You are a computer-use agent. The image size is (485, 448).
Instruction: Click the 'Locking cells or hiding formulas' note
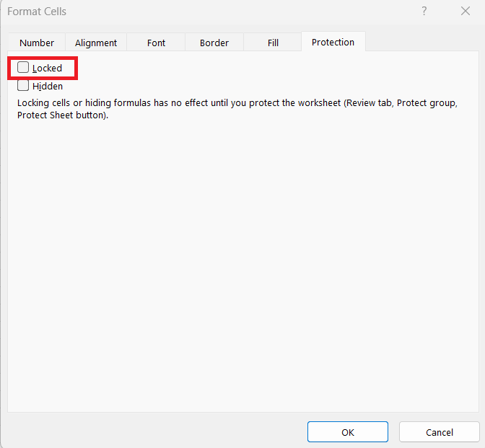(x=237, y=109)
